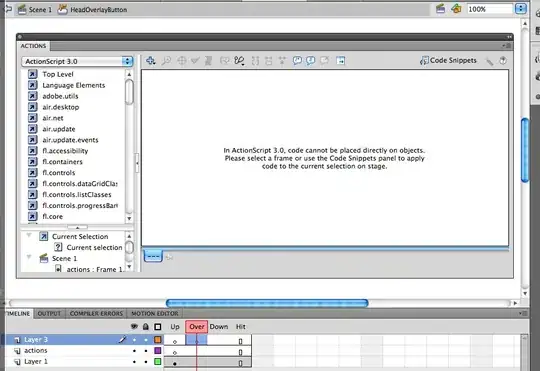
Task: Click the toolbox split collapse arrow handle
Action: tap(77, 227)
